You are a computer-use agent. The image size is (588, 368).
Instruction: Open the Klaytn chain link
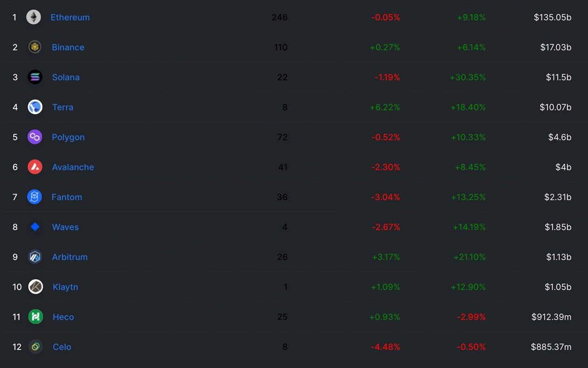coord(65,287)
